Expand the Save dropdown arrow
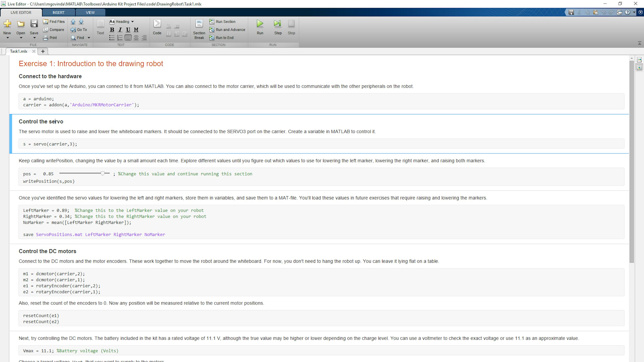The width and height of the screenshot is (644, 362). tap(34, 38)
